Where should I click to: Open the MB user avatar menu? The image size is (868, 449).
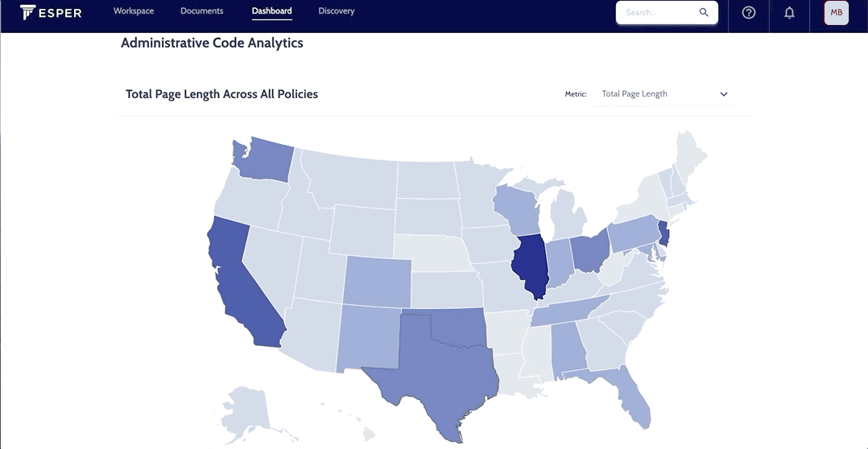[x=836, y=12]
